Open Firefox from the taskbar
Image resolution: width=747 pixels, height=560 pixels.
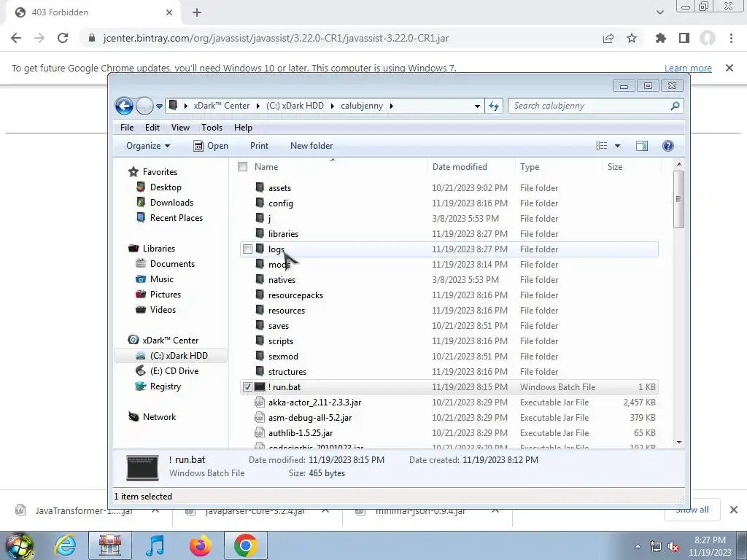pyautogui.click(x=200, y=545)
